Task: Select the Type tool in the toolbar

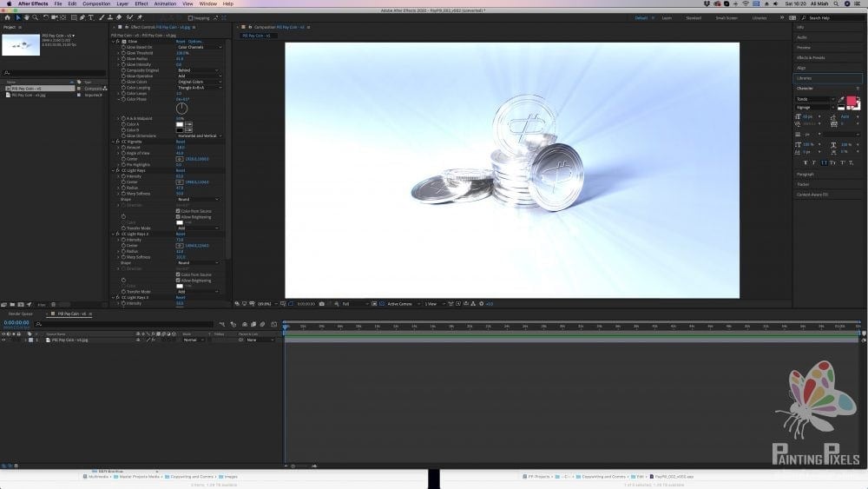Action: click(91, 17)
